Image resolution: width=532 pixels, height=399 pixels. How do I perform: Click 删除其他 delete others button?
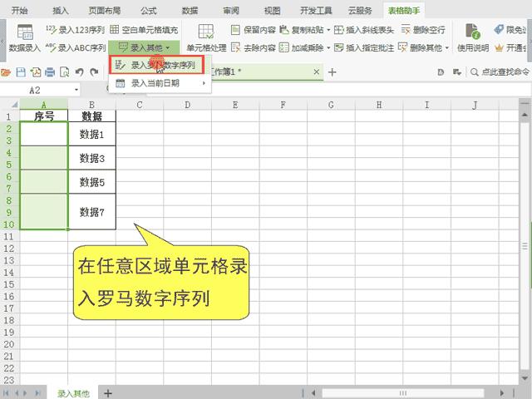coord(420,48)
